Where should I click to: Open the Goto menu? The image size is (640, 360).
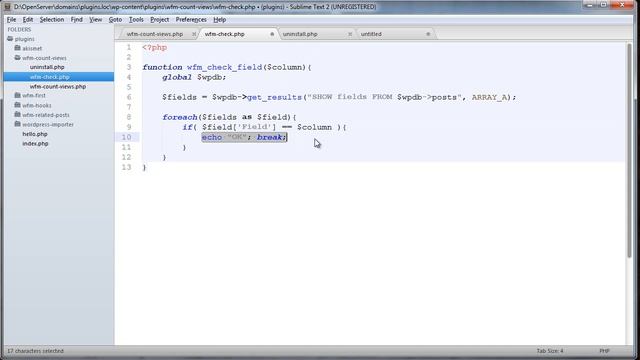click(115, 20)
